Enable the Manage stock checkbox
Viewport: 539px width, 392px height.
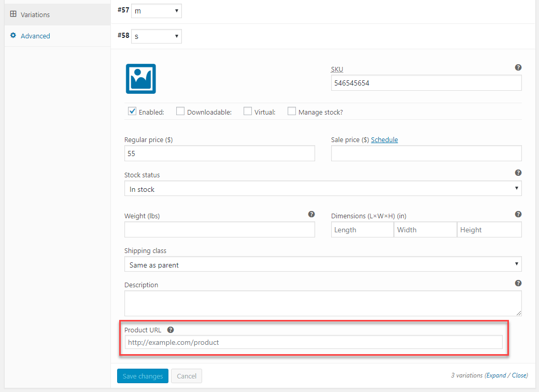click(291, 111)
